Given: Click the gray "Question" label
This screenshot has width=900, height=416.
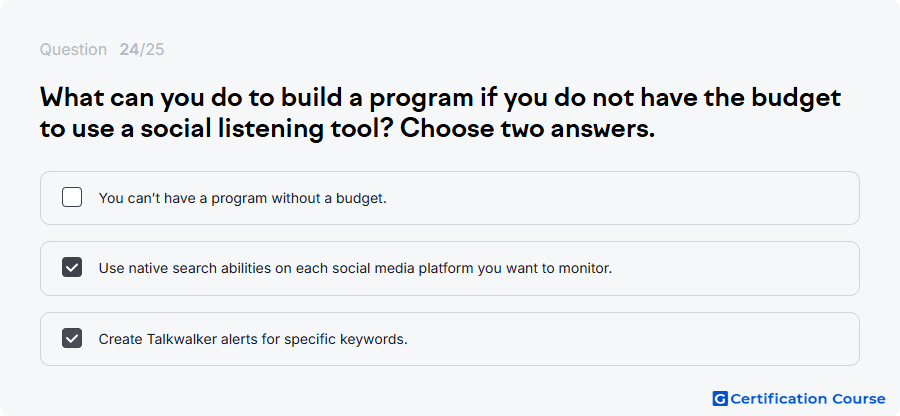Looking at the screenshot, I should point(73,50).
